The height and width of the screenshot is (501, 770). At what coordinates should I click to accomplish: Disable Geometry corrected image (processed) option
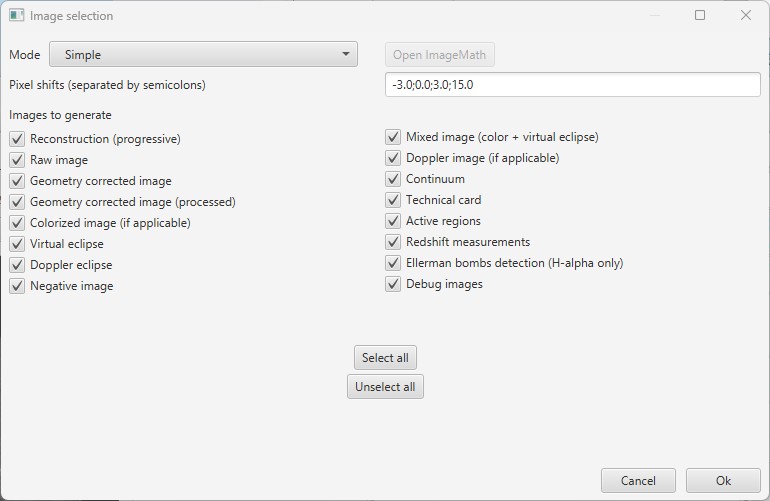[17, 202]
